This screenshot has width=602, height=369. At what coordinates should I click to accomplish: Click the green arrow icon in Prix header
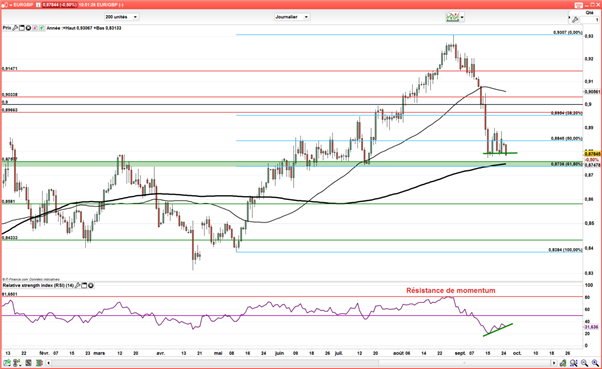pos(41,28)
